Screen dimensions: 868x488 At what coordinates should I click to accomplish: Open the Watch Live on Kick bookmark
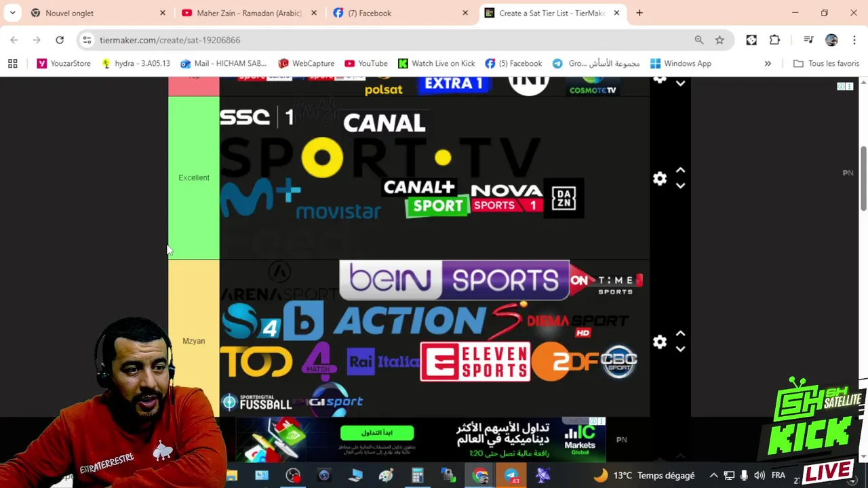[x=437, y=64]
